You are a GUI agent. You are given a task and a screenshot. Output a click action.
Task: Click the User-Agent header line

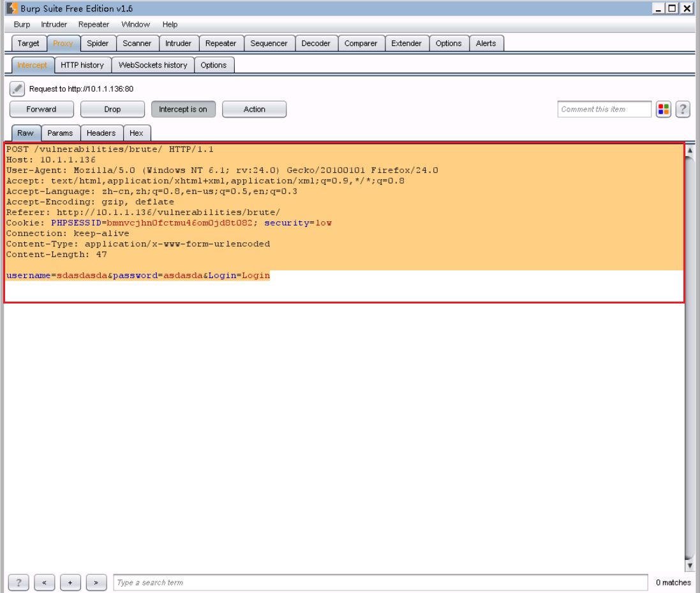tap(222, 170)
